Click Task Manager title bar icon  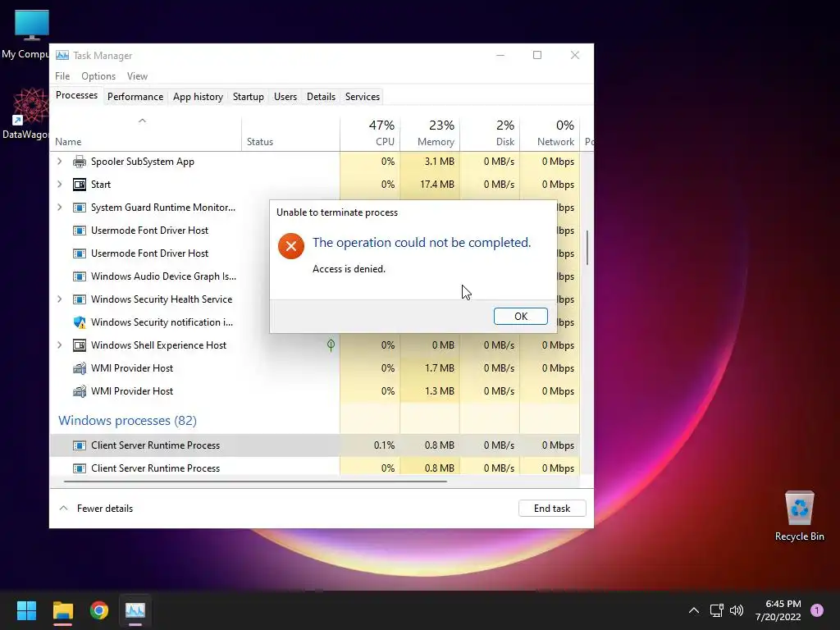point(62,55)
